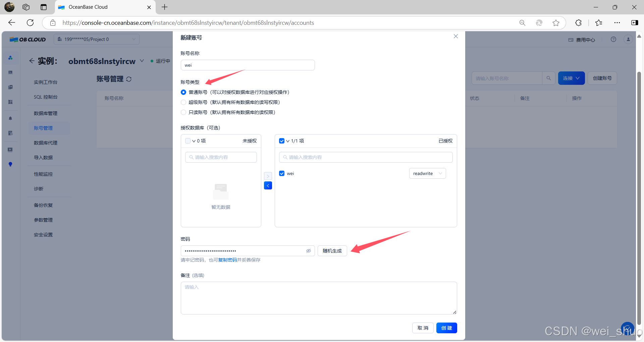The height and width of the screenshot is (342, 644).
Task: Click the browser back arrow
Action: [x=12, y=22]
